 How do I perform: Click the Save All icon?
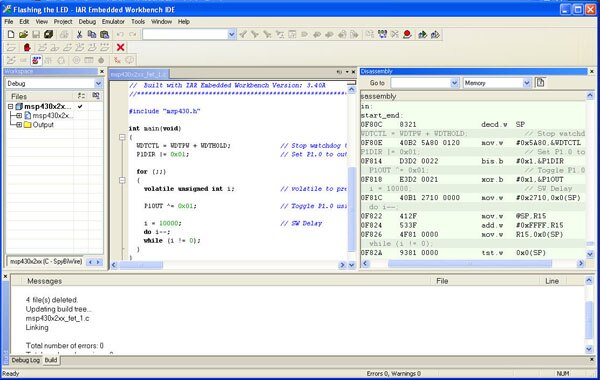pyautogui.click(x=49, y=34)
